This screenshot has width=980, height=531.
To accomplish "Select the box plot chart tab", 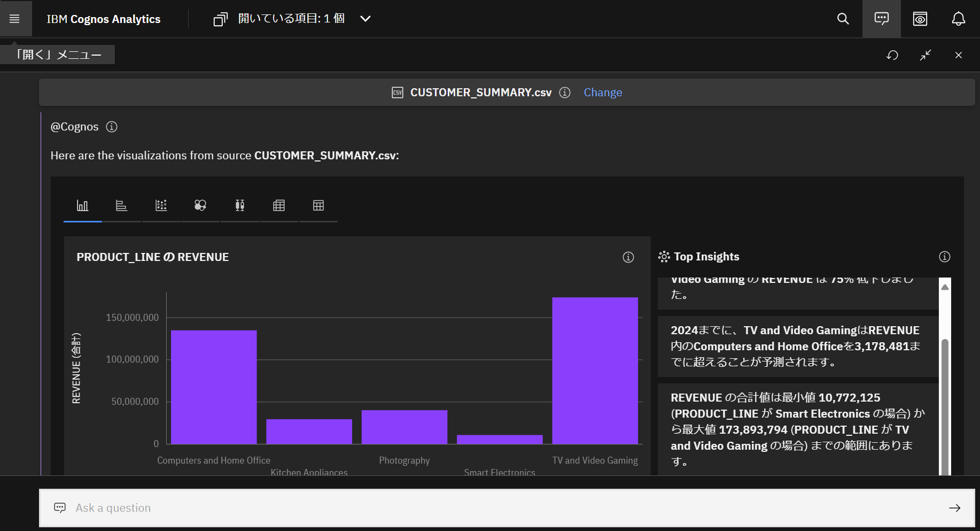I will tap(240, 206).
